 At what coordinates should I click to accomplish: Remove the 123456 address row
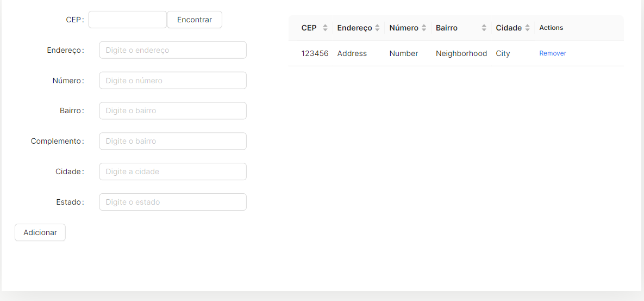click(552, 53)
